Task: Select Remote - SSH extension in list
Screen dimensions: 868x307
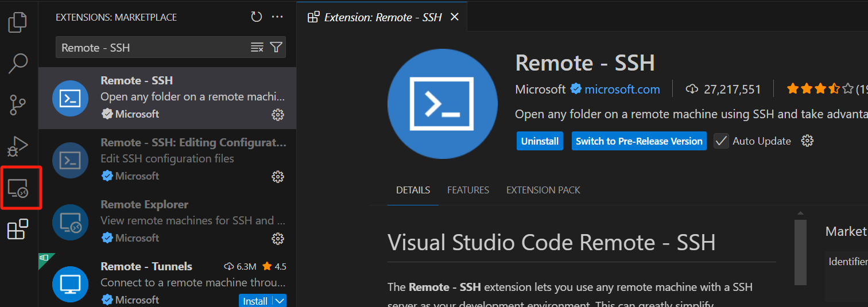Action: point(168,98)
